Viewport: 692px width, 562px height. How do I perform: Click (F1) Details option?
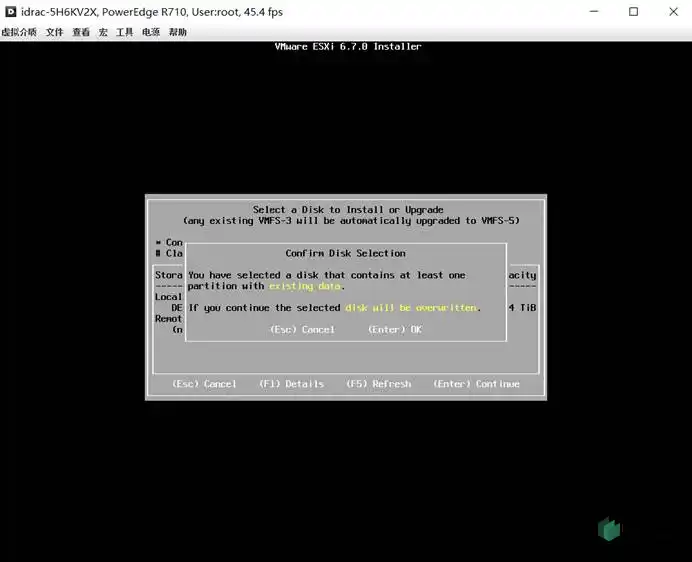coord(291,384)
